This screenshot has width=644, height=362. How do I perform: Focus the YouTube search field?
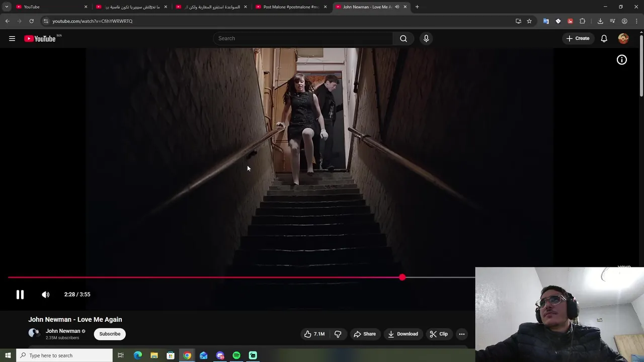coord(303,38)
